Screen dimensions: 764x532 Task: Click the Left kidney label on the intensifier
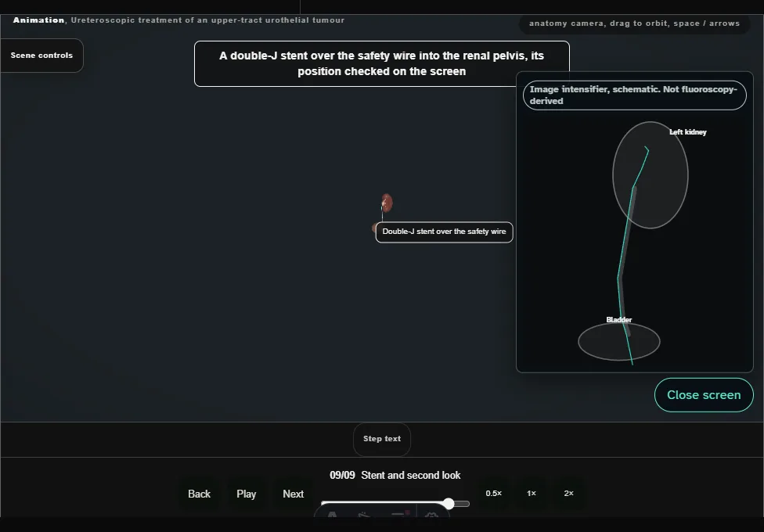click(688, 132)
